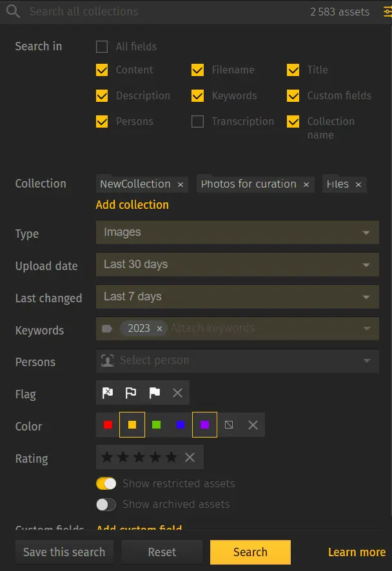Open the Add collection link
This screenshot has height=571, width=392.
pyautogui.click(x=132, y=204)
